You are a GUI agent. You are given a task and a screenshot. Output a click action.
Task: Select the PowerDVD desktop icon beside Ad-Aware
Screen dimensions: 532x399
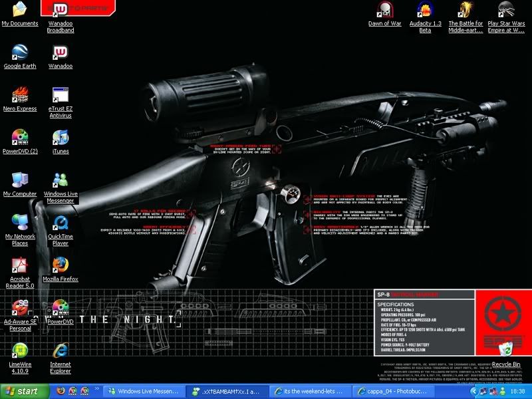click(x=61, y=313)
